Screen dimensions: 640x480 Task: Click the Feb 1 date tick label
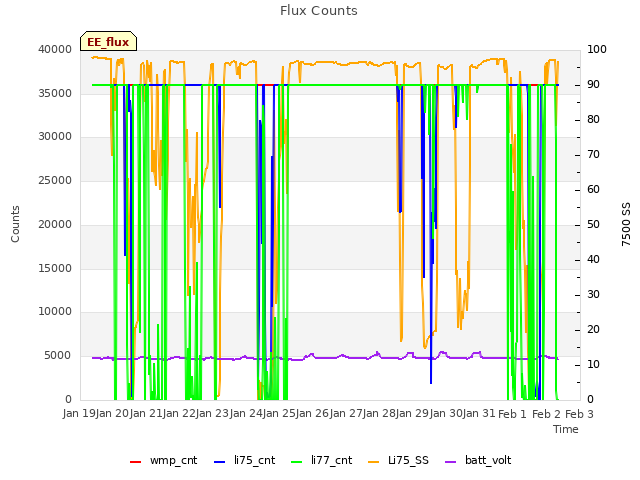point(513,414)
